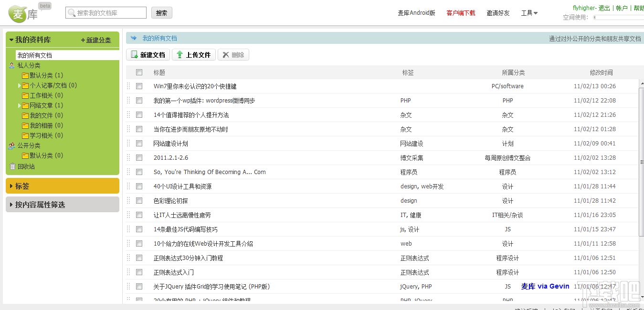The width and height of the screenshot is (644, 310).
Task: Check the wordpress微博同步 row checkbox
Action: [139, 101]
